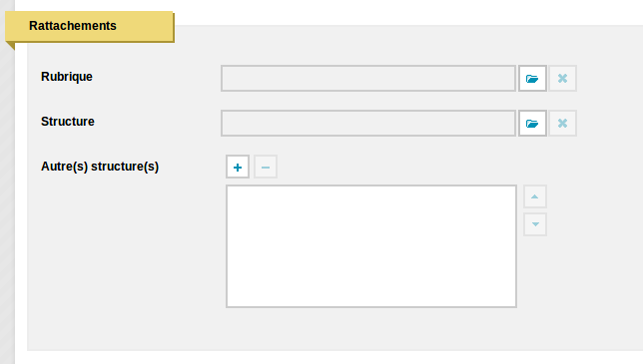Viewport: 643px width, 364px height.
Task: Click the white area above the Rattachements panel
Action: (408, 12)
